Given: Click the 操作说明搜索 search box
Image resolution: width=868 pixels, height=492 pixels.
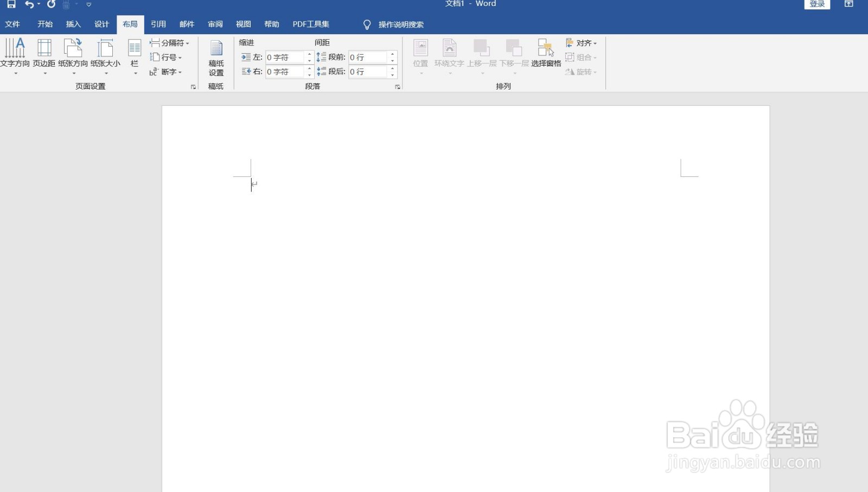Looking at the screenshot, I should click(x=401, y=25).
